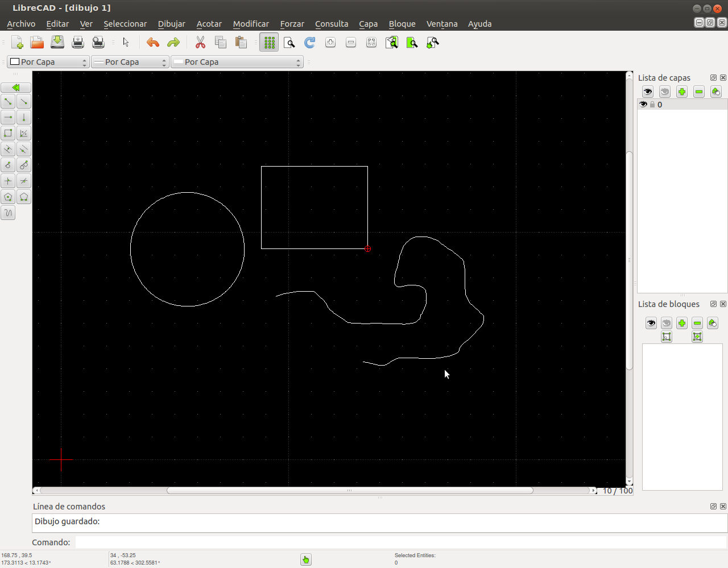The height and width of the screenshot is (568, 728).
Task: Open a file with the folder icon
Action: click(37, 43)
